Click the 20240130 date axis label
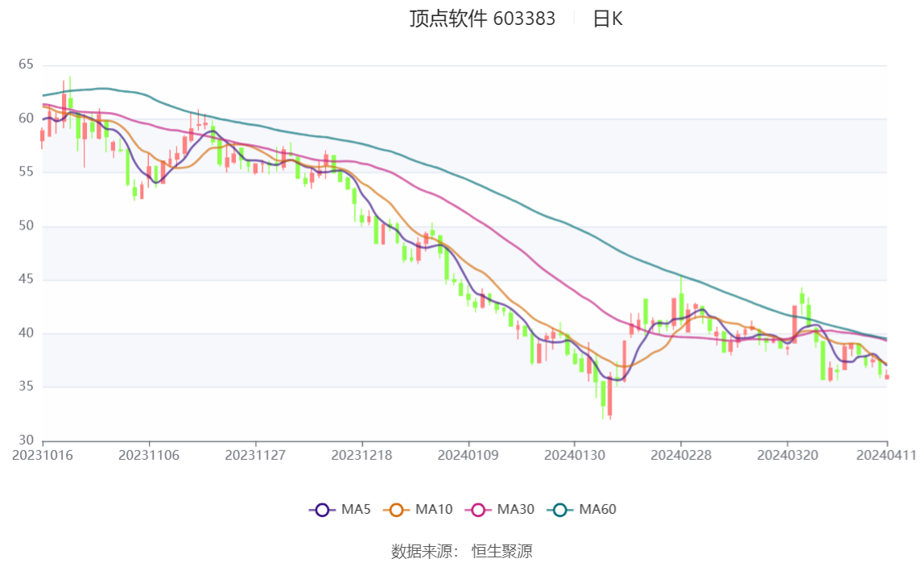Image resolution: width=924 pixels, height=563 pixels. click(x=575, y=455)
